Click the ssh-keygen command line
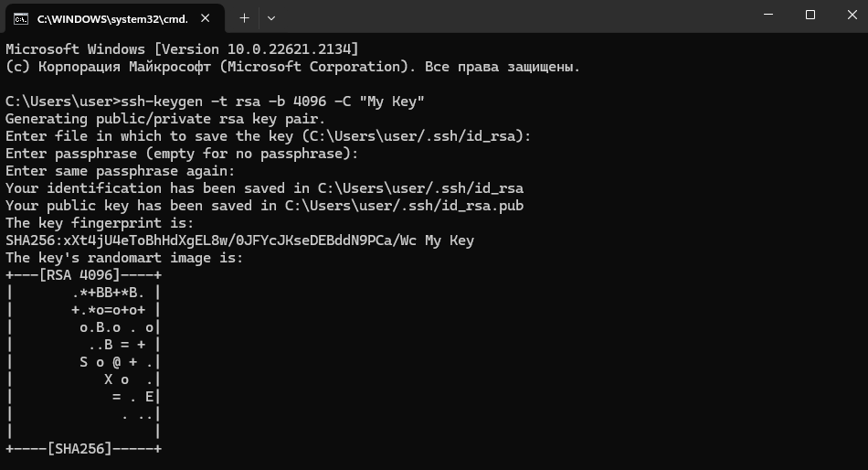Image resolution: width=868 pixels, height=470 pixels. [x=215, y=101]
